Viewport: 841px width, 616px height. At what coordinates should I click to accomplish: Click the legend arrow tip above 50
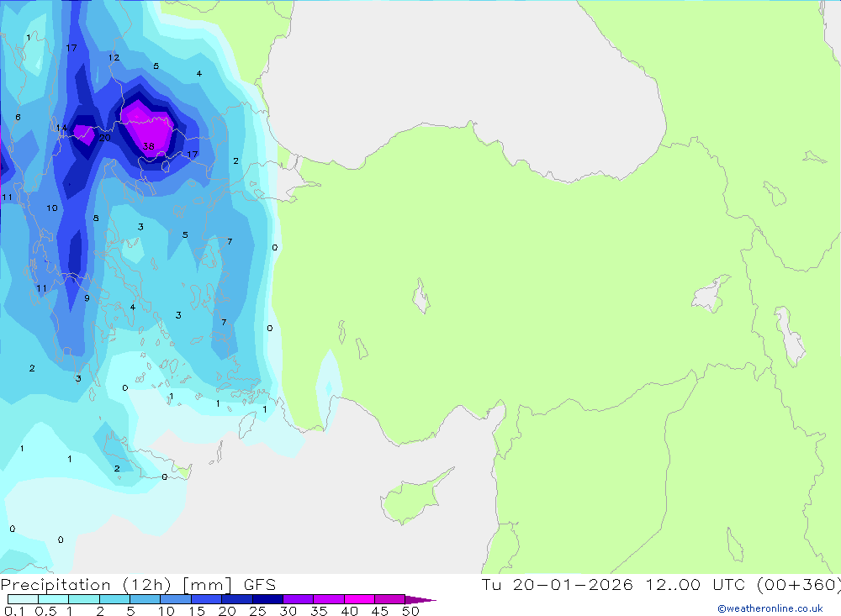point(421,600)
